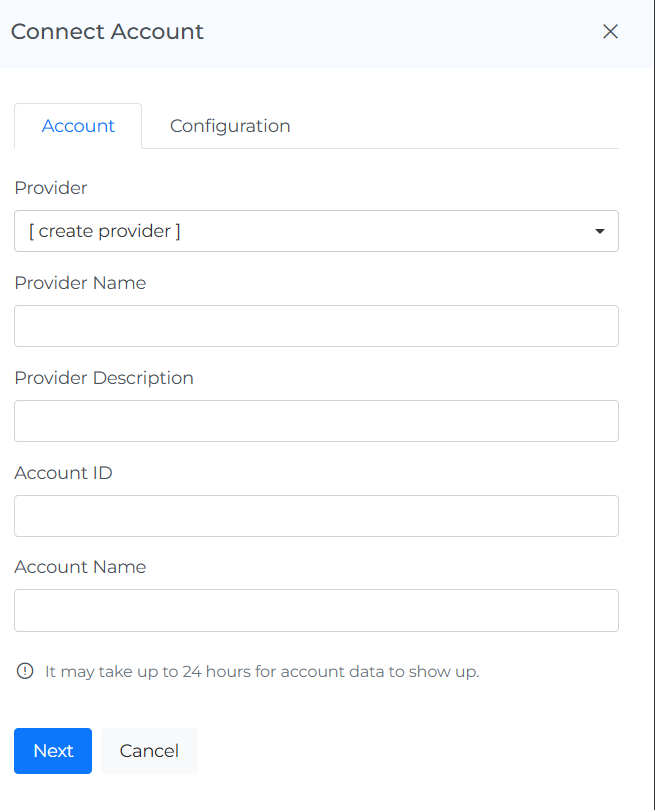The image size is (655, 810).
Task: Click the Account Name label
Action: point(80,567)
